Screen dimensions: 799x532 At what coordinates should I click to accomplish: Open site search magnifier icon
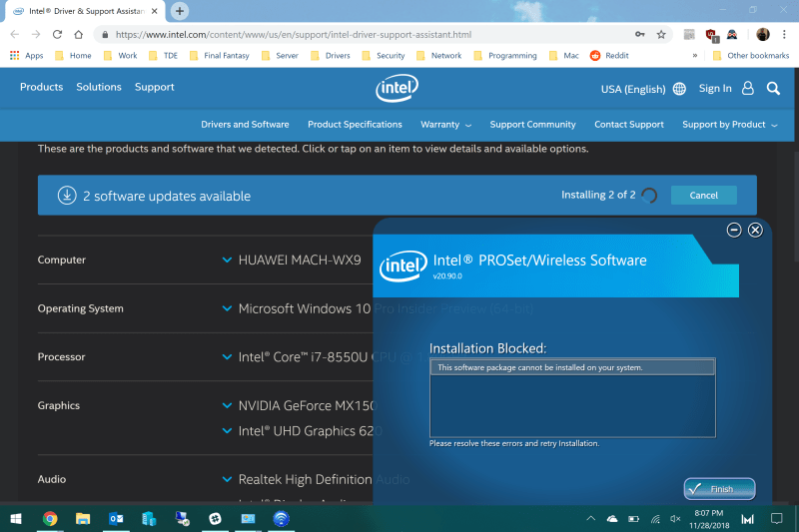click(x=773, y=89)
